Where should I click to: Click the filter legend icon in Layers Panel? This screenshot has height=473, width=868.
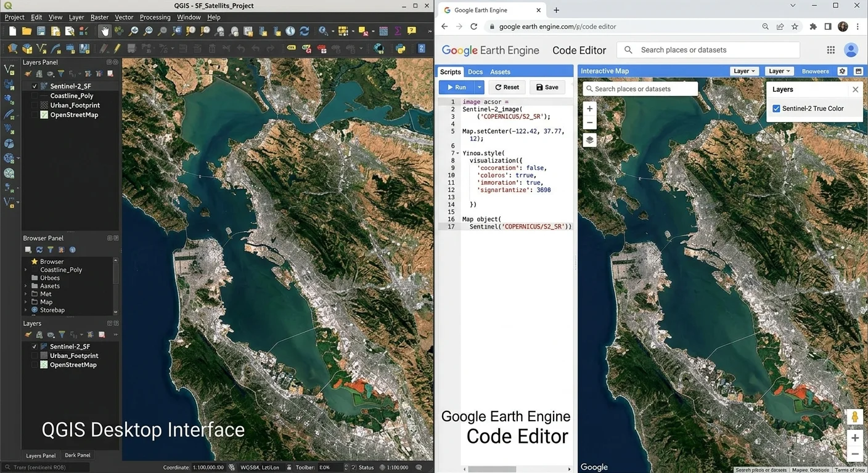pos(61,74)
